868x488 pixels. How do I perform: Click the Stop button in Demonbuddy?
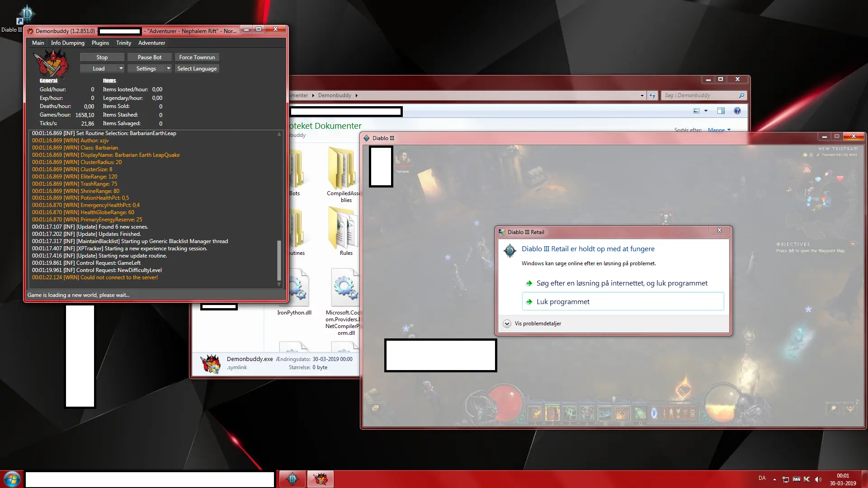click(x=102, y=57)
